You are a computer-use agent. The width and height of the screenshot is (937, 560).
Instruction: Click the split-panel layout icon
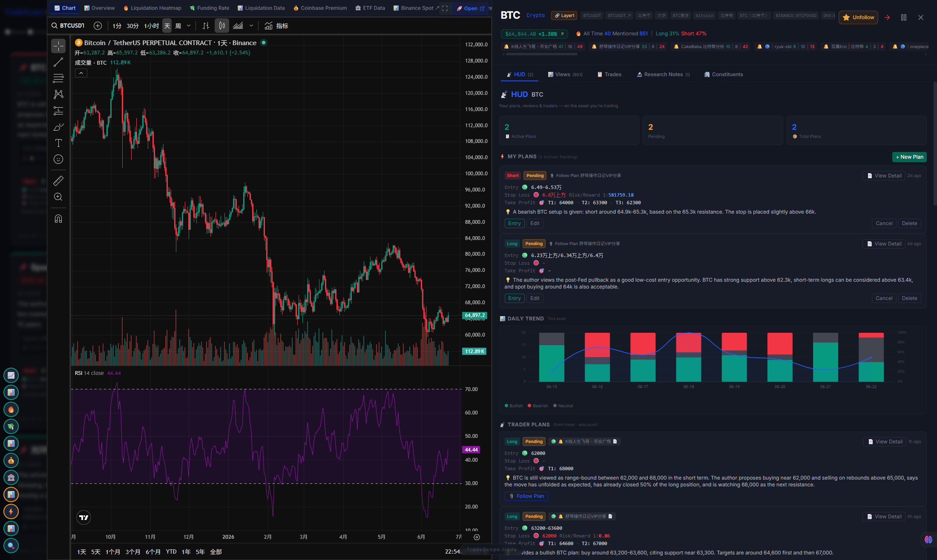click(x=904, y=17)
